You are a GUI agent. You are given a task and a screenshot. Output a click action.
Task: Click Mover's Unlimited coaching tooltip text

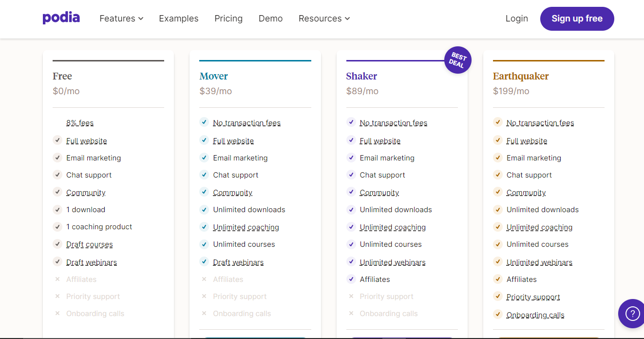pos(246,227)
